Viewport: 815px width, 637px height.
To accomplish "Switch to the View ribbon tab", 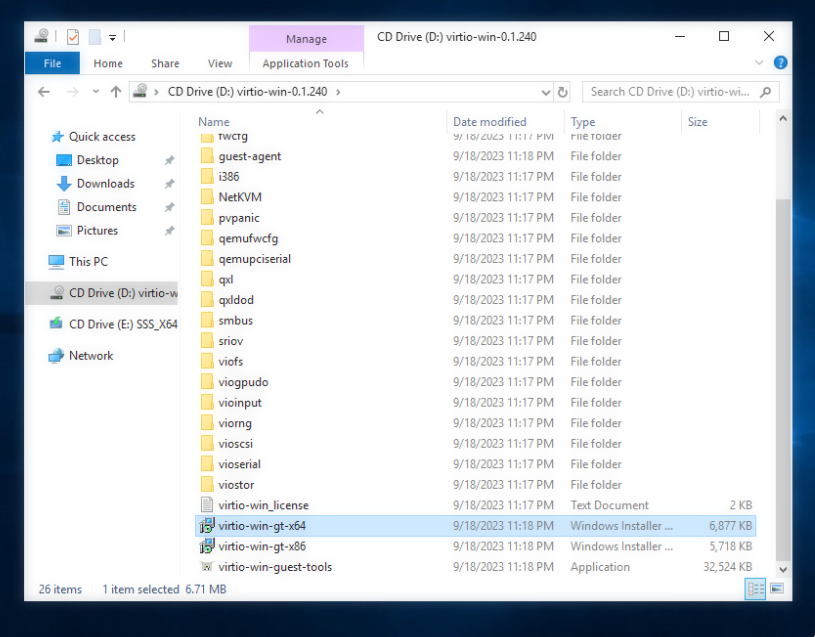I will coord(219,63).
